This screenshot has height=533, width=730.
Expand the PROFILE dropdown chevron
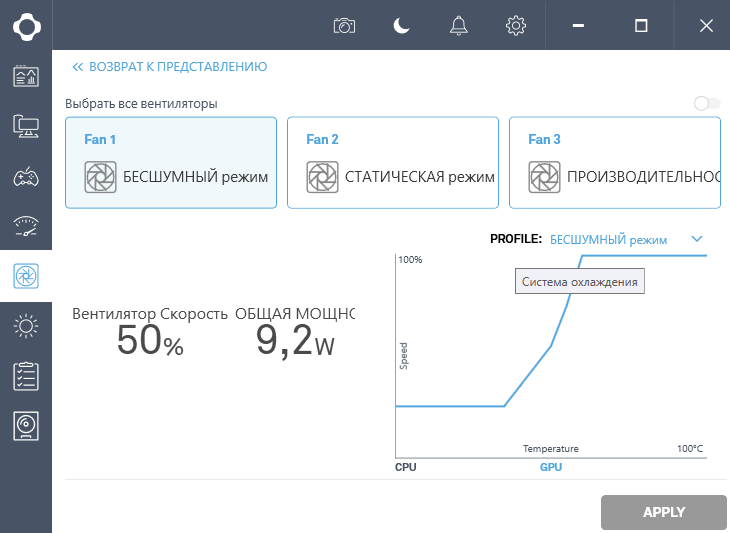pyautogui.click(x=697, y=239)
